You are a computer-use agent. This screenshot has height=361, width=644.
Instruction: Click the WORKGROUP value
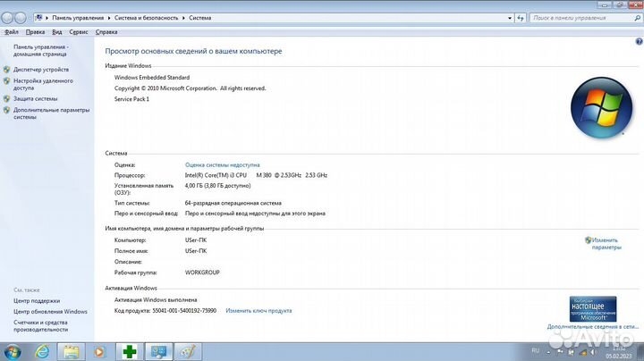point(202,273)
